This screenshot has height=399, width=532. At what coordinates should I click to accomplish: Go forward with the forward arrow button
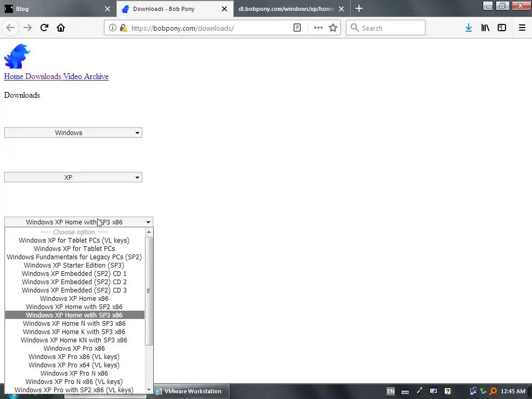click(x=28, y=28)
